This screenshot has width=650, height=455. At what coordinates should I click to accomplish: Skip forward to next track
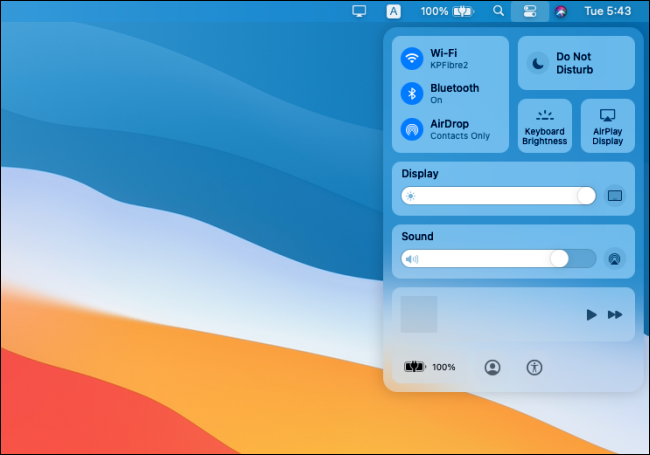615,315
